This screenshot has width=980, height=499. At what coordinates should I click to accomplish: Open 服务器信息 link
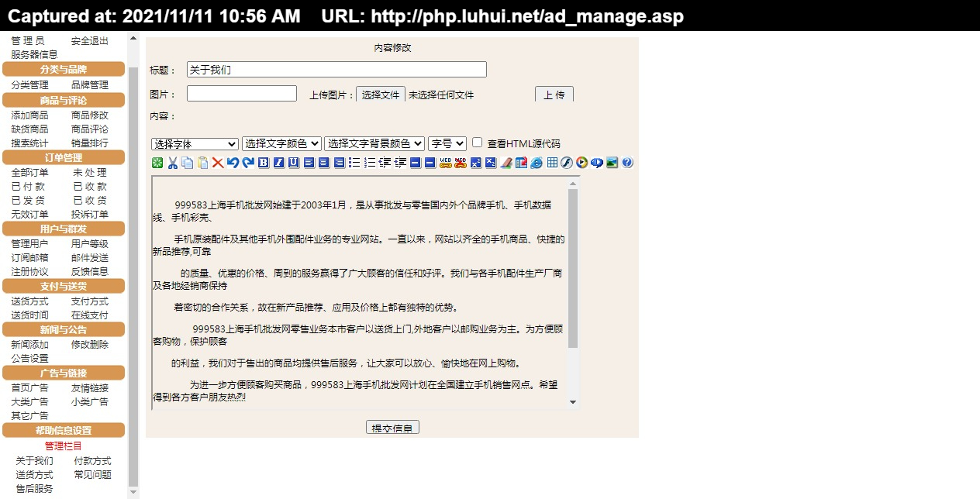click(x=34, y=55)
